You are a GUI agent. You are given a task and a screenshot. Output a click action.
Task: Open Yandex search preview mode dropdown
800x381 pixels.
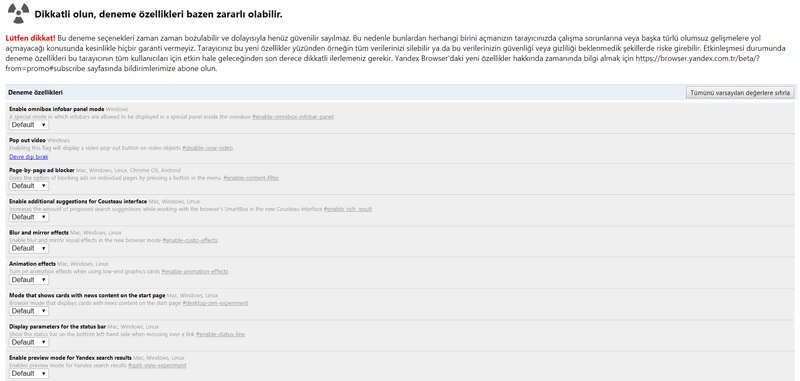coord(29,374)
